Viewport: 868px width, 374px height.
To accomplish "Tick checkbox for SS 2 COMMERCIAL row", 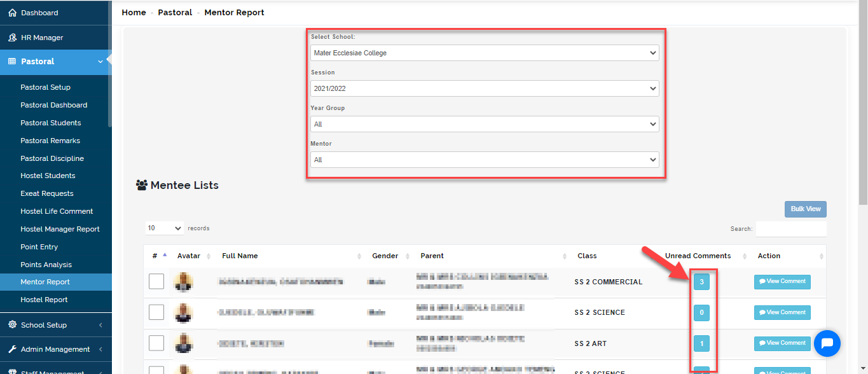I will click(156, 281).
